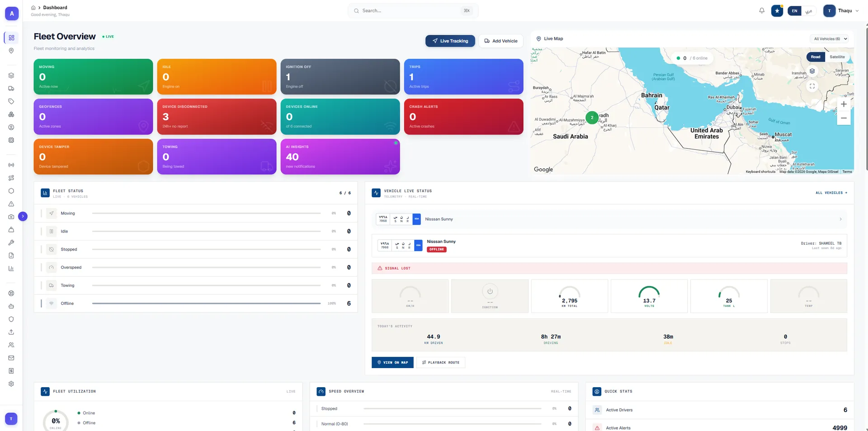Screen dimensions: 868x431
Task: Click the SIGNAL LOST alert banner
Action: 609,268
